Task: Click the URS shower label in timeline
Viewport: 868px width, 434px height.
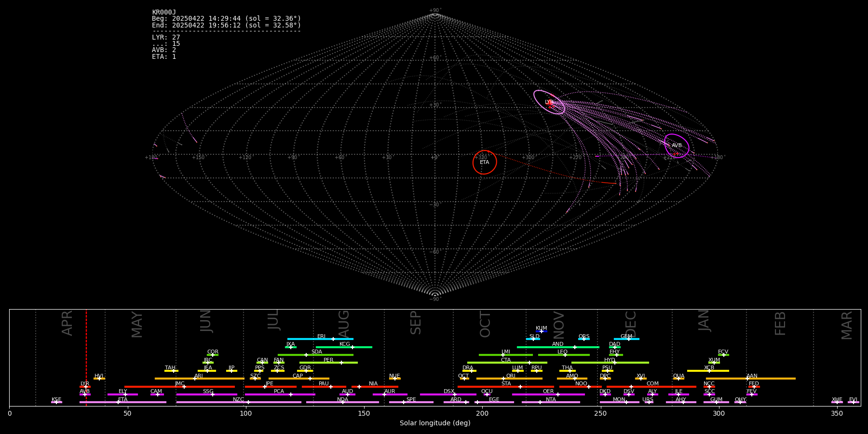Action: pos(648,400)
